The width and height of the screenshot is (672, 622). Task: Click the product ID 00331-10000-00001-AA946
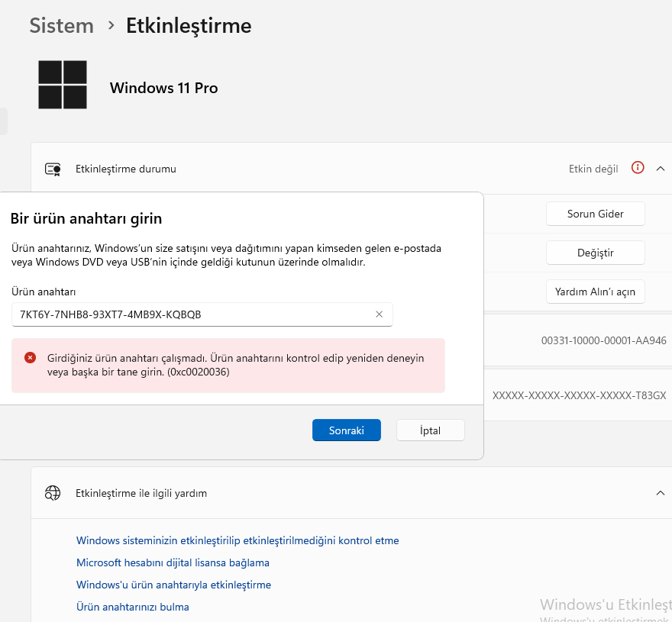pos(603,340)
